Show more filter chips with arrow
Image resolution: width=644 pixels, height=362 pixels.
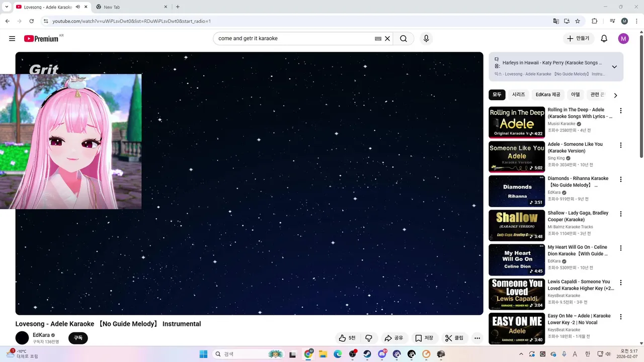(x=615, y=96)
